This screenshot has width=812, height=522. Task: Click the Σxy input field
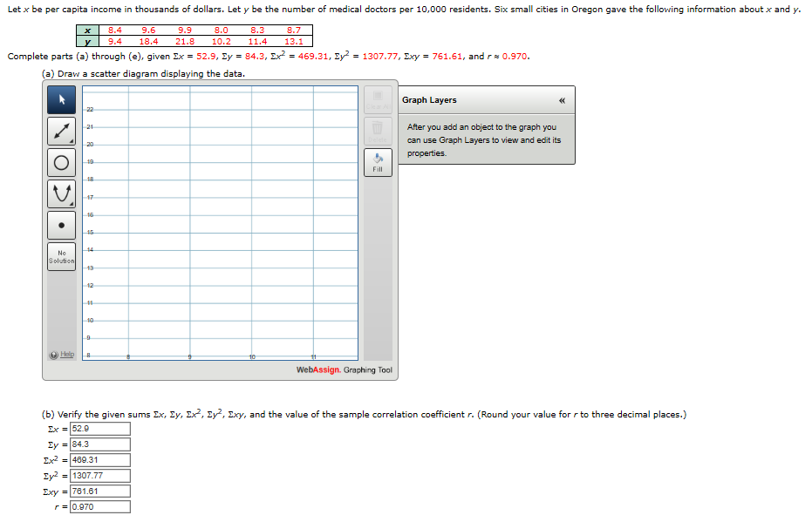tap(100, 491)
